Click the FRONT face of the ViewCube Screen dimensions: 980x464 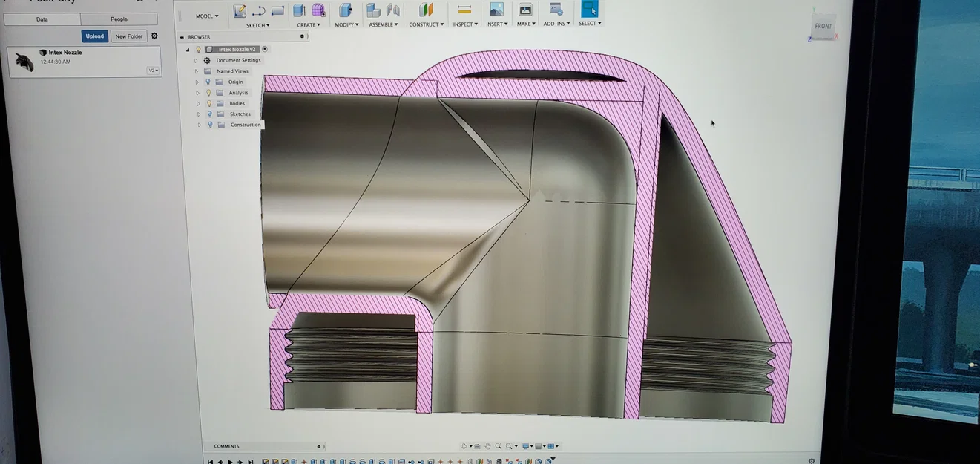823,26
